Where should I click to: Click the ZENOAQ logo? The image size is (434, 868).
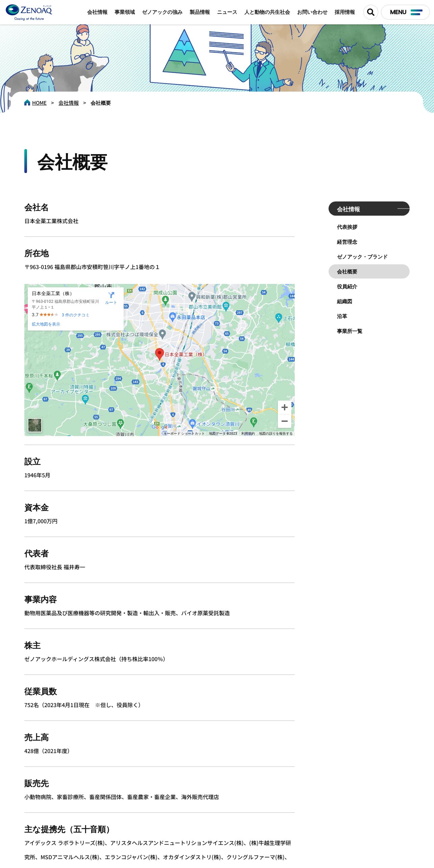[29, 13]
